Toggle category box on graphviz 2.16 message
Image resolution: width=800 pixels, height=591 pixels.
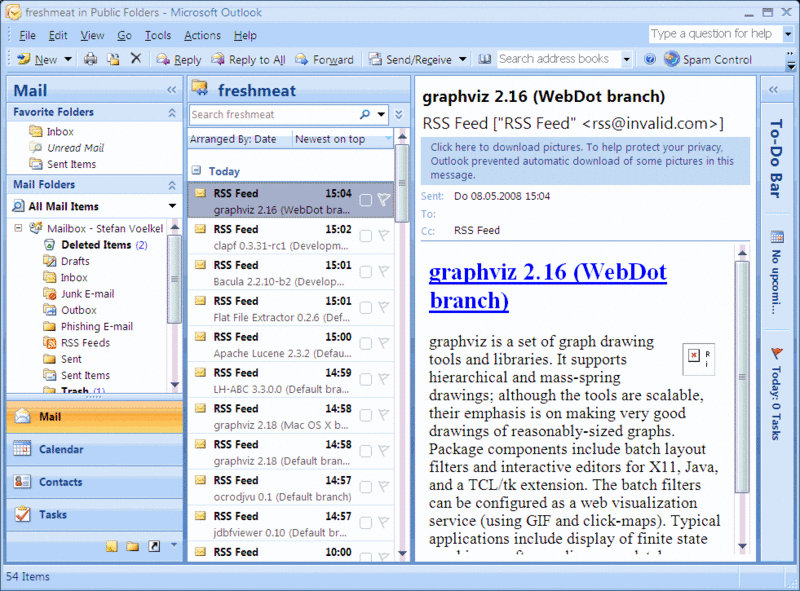366,200
